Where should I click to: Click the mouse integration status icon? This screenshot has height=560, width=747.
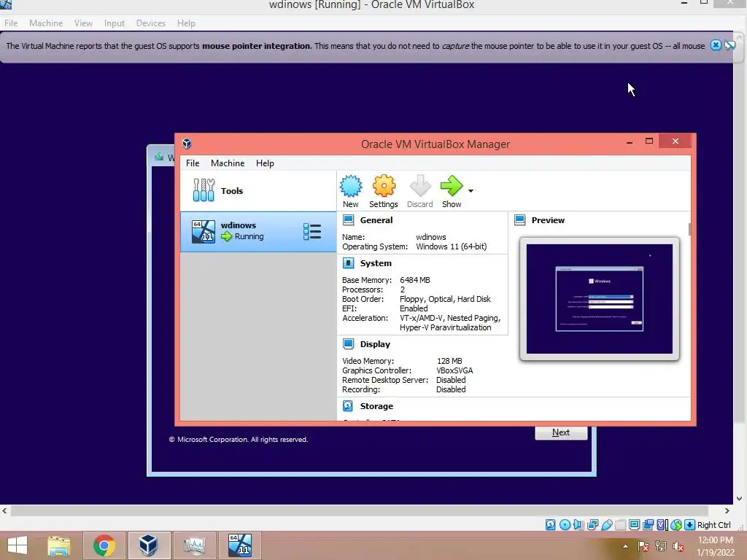click(676, 525)
